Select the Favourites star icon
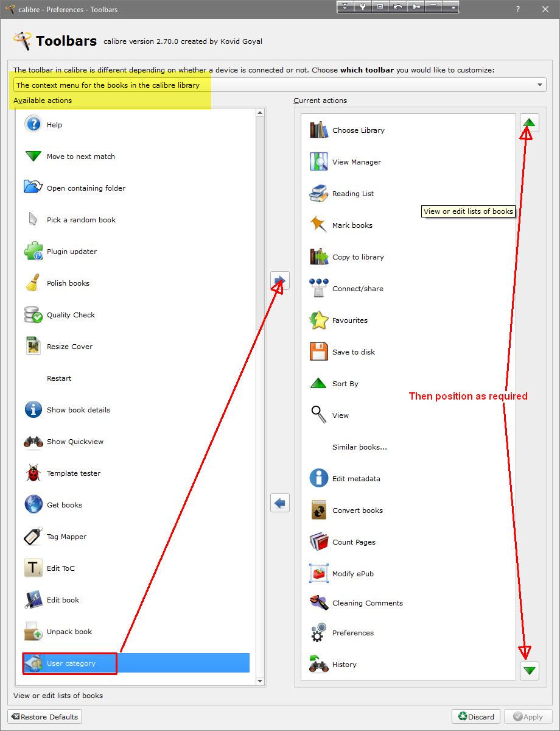Image resolution: width=560 pixels, height=731 pixels. point(318,320)
